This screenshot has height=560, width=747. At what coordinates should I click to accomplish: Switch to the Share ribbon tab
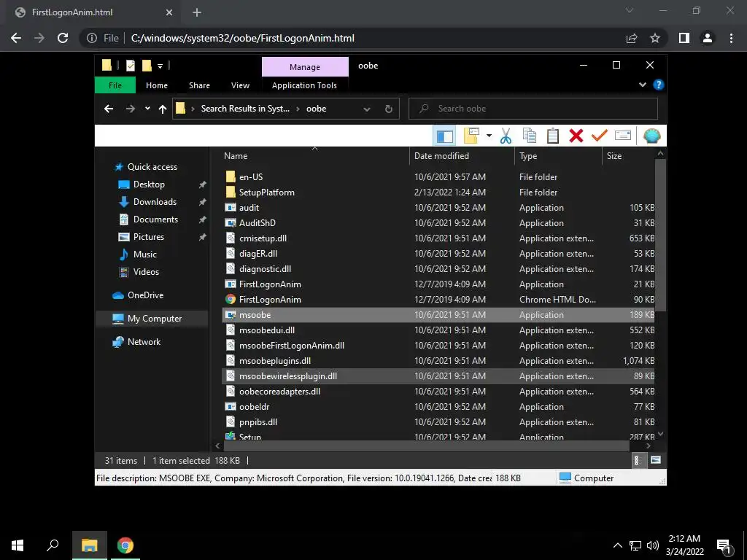click(x=199, y=85)
